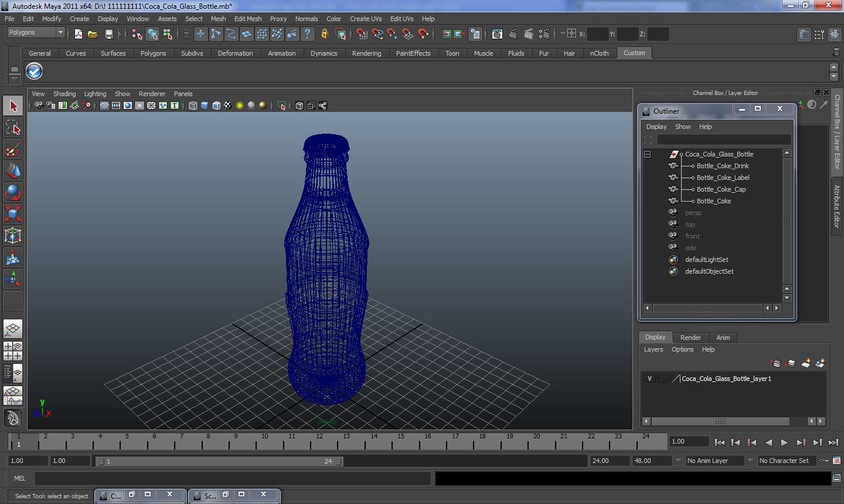
Task: Activate the Move tool
Action: tap(13, 171)
